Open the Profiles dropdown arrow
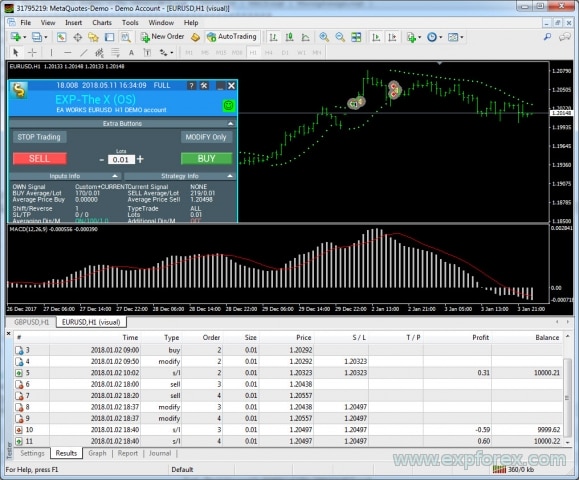The height and width of the screenshot is (480, 579). point(46,37)
